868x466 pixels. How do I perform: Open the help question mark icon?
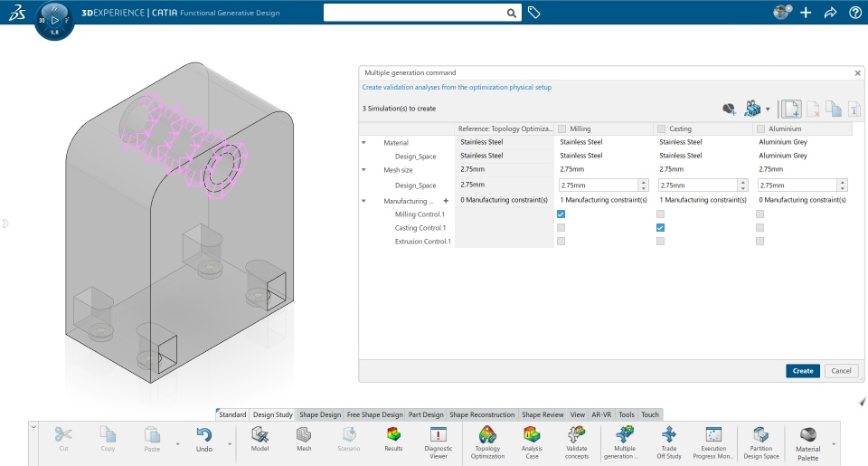pyautogui.click(x=855, y=12)
